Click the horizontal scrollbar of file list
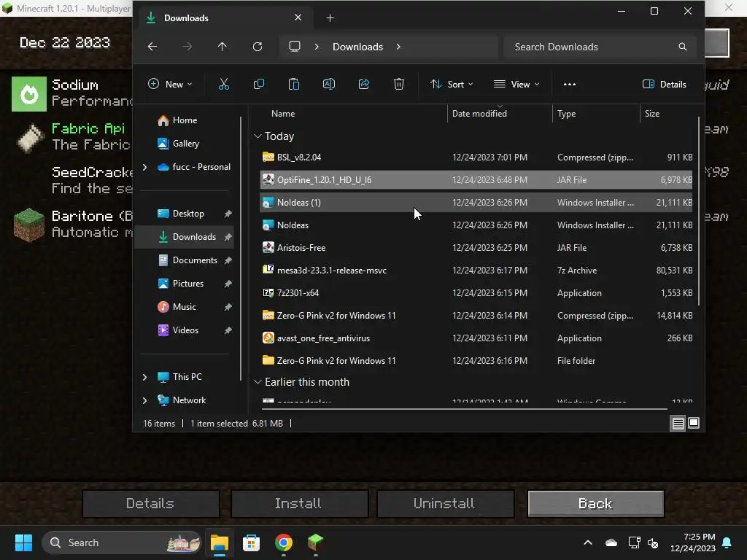The image size is (747, 560). [465, 408]
